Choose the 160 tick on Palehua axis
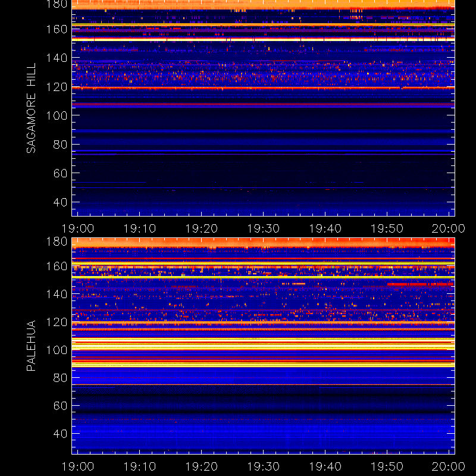Viewport: 476px width, 476px height. pyautogui.click(x=57, y=266)
